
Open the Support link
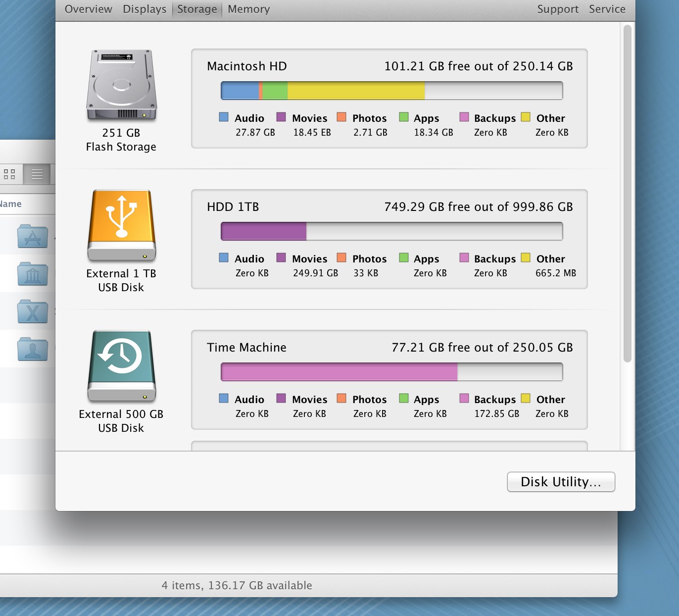558,9
